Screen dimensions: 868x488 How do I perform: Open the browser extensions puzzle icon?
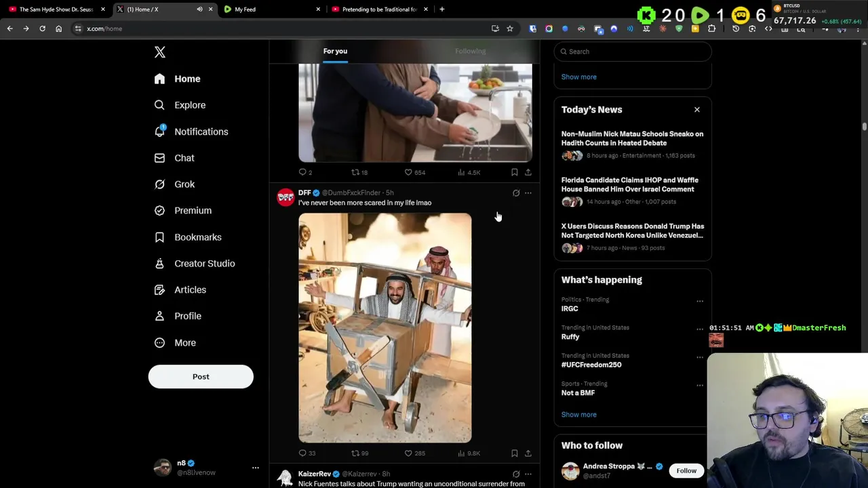point(711,28)
